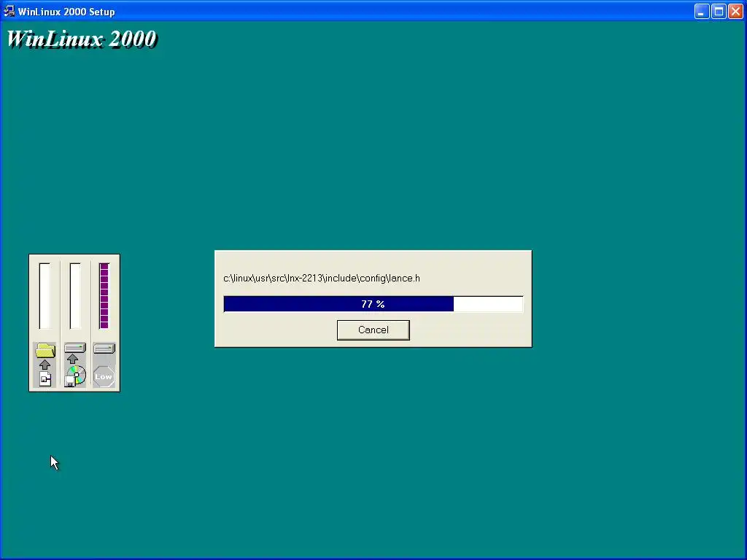Minimize the WinLinux 2000 Setup window
The height and width of the screenshot is (560, 747).
[701, 12]
